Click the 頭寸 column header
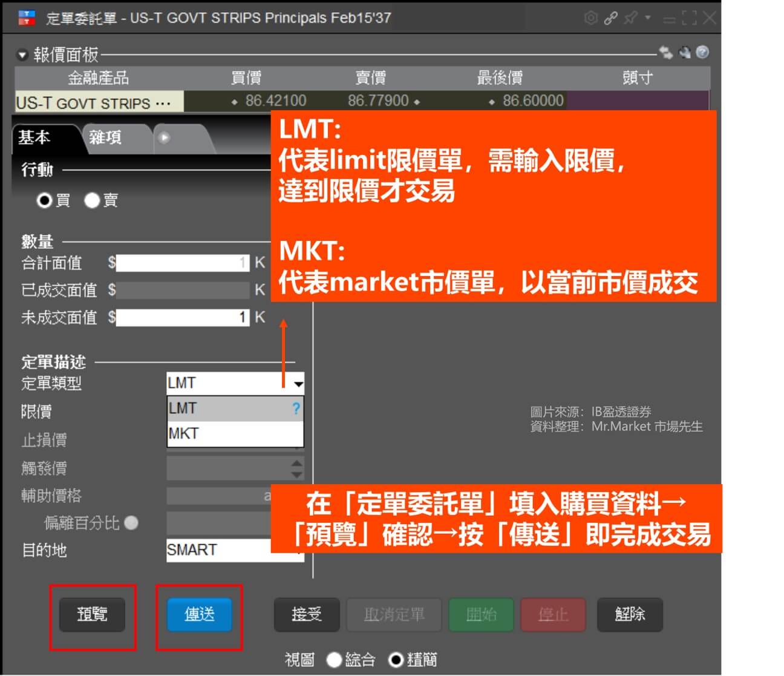 [637, 78]
